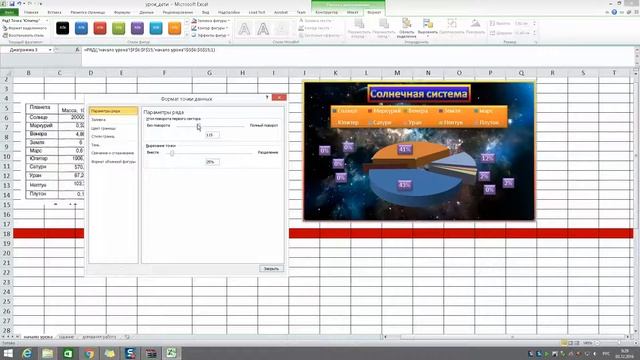Select Свечение и сглаживание in dialog

[x=113, y=153]
